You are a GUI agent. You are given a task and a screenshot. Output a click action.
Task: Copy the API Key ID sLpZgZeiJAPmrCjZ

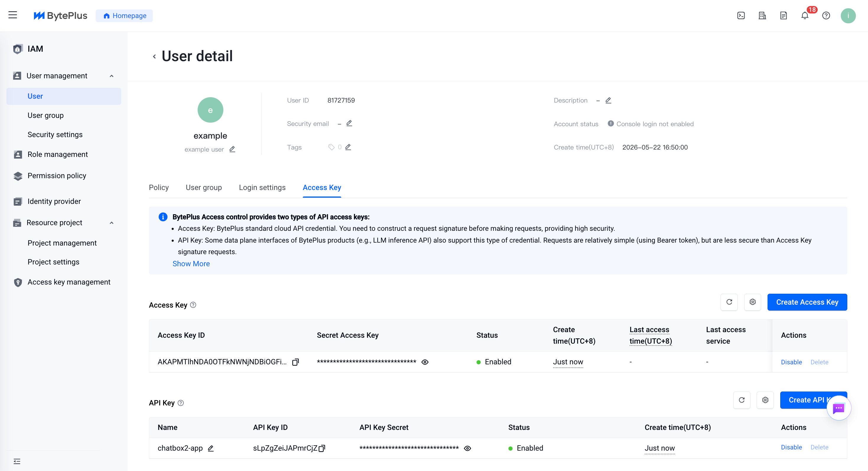tap(322, 448)
